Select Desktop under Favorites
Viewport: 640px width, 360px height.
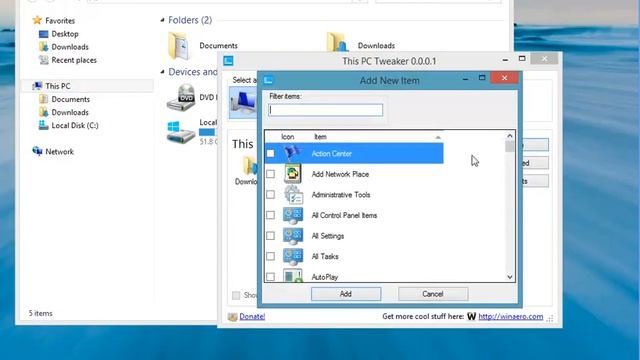(65, 34)
